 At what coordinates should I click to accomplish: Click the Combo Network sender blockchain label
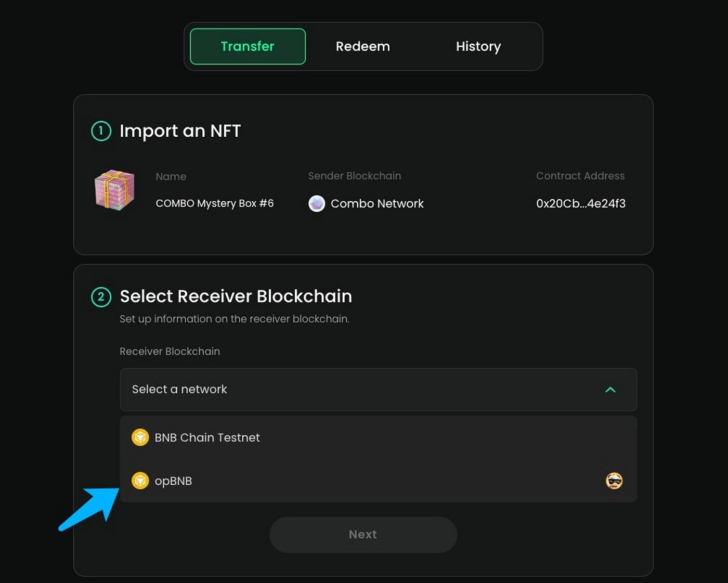click(x=377, y=203)
